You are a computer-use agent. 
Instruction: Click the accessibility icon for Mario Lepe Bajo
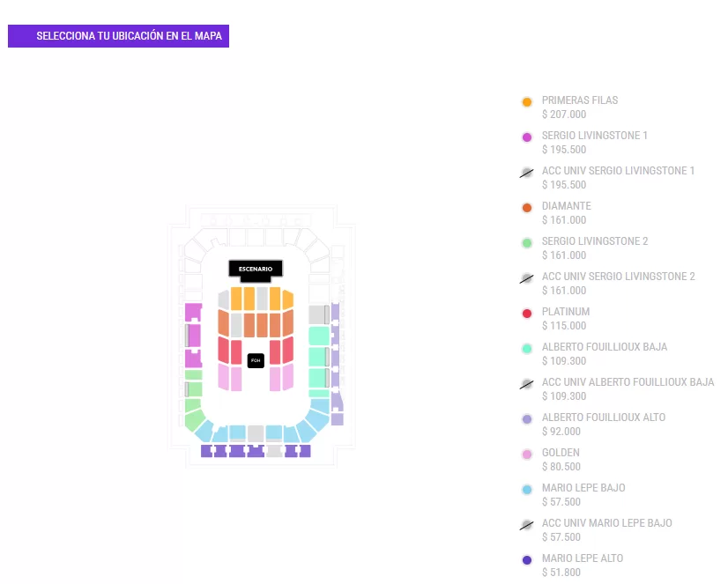527,525
